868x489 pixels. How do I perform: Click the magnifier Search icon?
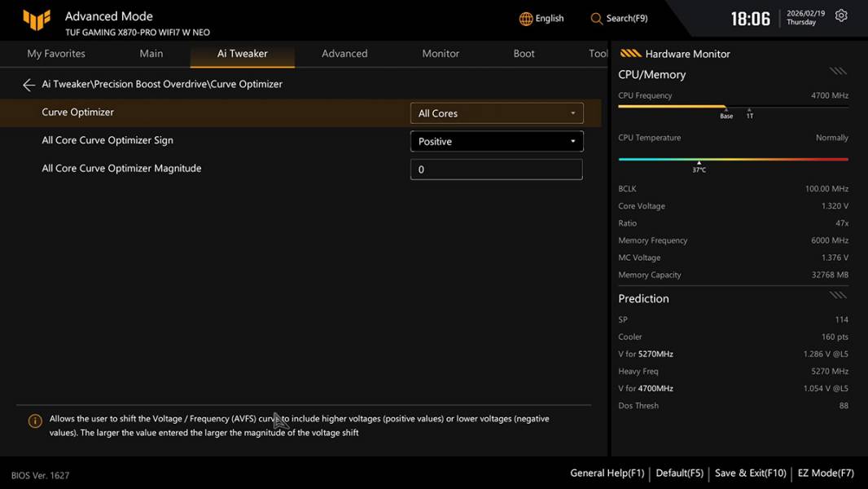coord(597,19)
